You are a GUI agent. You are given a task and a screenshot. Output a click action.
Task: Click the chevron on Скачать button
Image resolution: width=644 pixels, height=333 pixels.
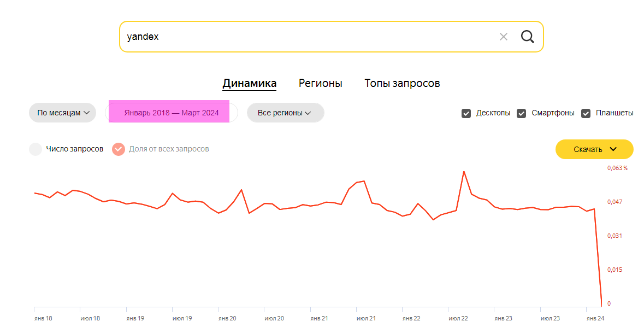point(613,149)
